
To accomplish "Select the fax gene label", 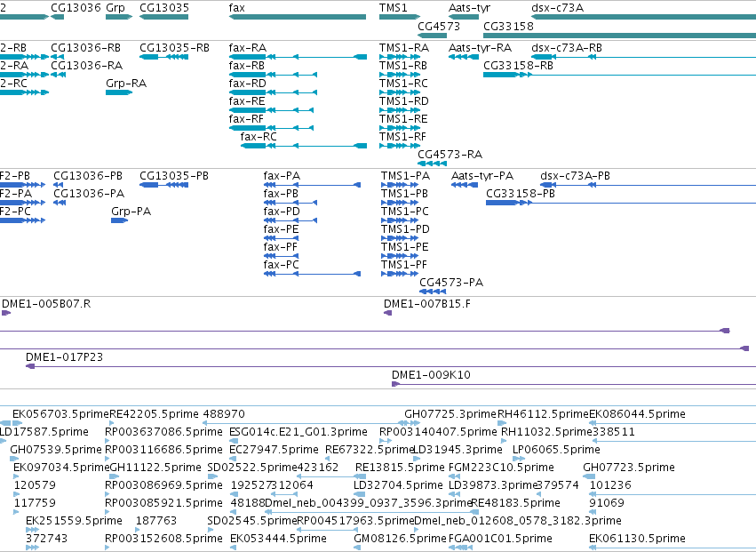I will (x=236, y=8).
